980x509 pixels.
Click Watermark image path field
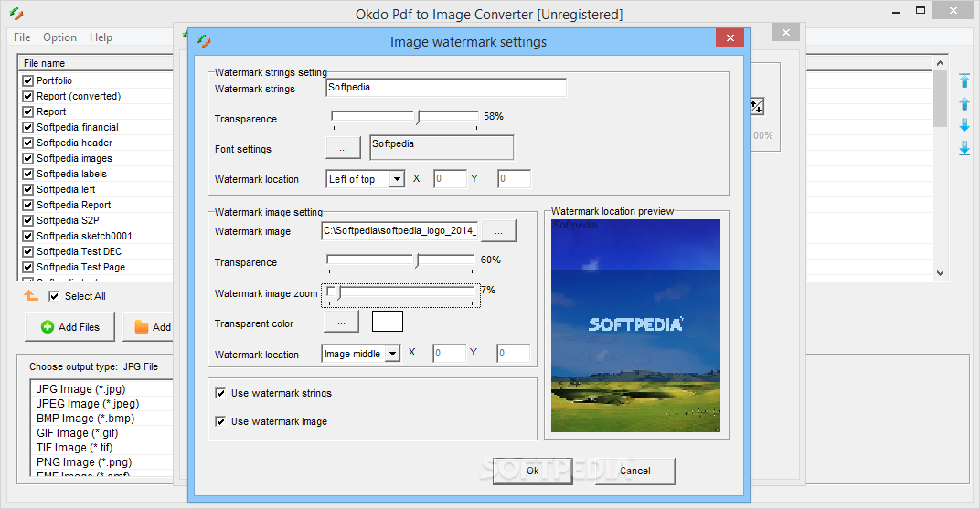(x=400, y=230)
